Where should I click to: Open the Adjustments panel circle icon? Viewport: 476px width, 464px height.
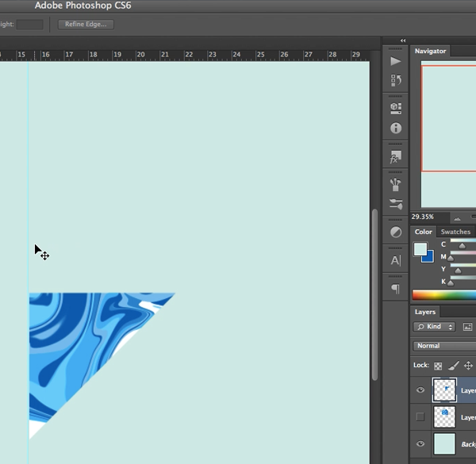[396, 232]
